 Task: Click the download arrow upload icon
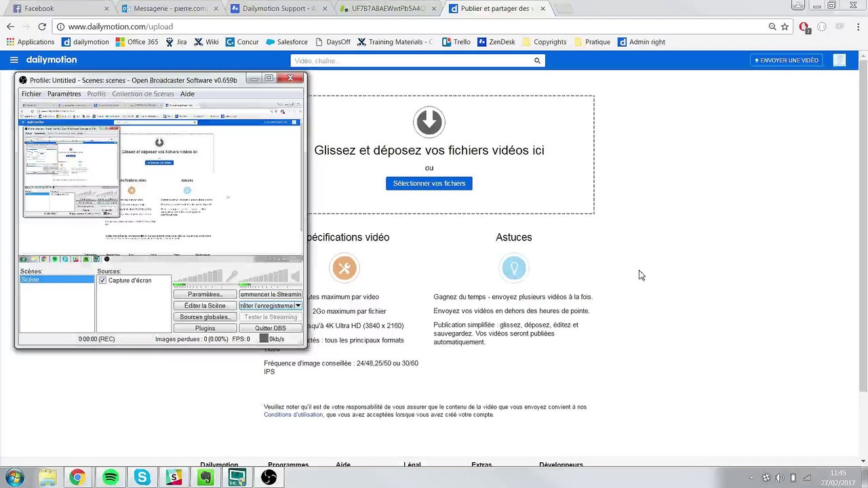tap(429, 122)
